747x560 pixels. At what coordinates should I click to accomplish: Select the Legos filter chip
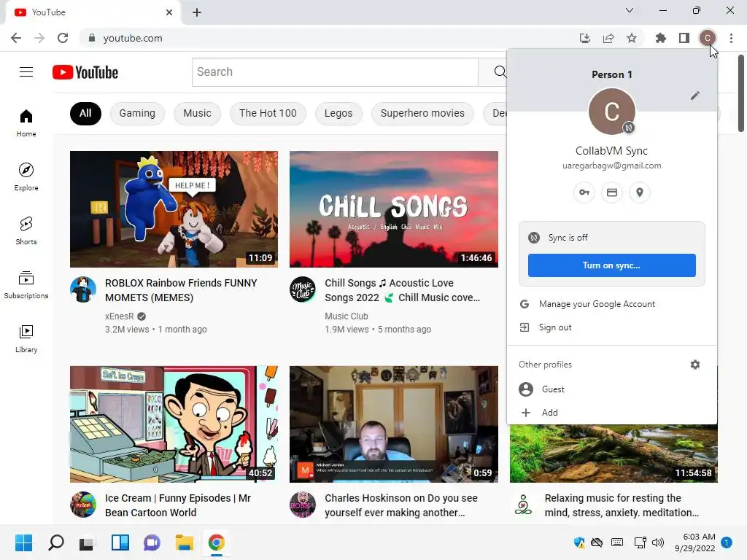pyautogui.click(x=338, y=113)
